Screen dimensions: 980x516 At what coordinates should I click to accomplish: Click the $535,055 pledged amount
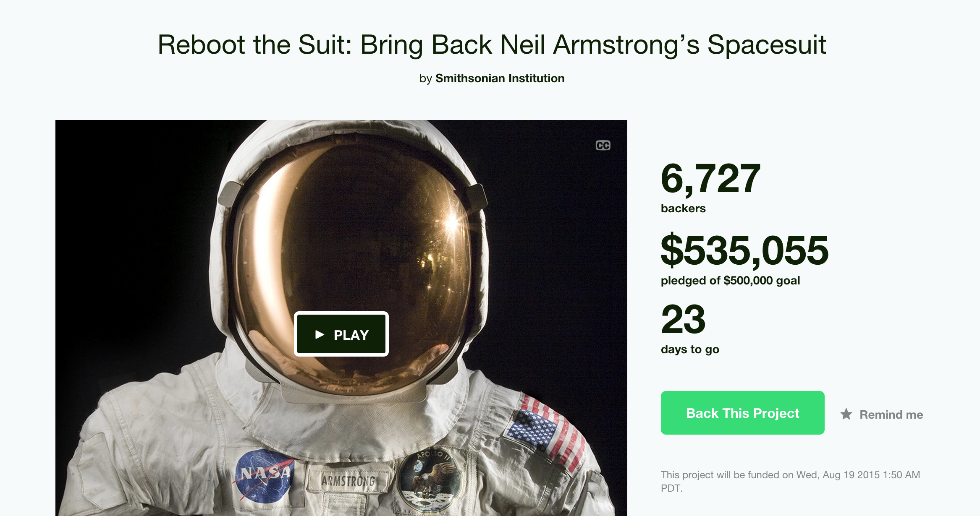pos(744,251)
